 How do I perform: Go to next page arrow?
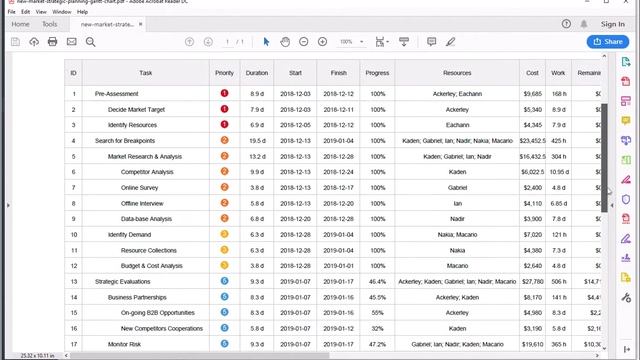(208, 42)
